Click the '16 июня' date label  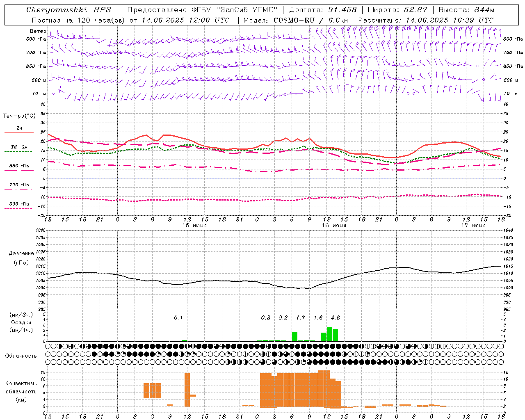[x=333, y=226]
